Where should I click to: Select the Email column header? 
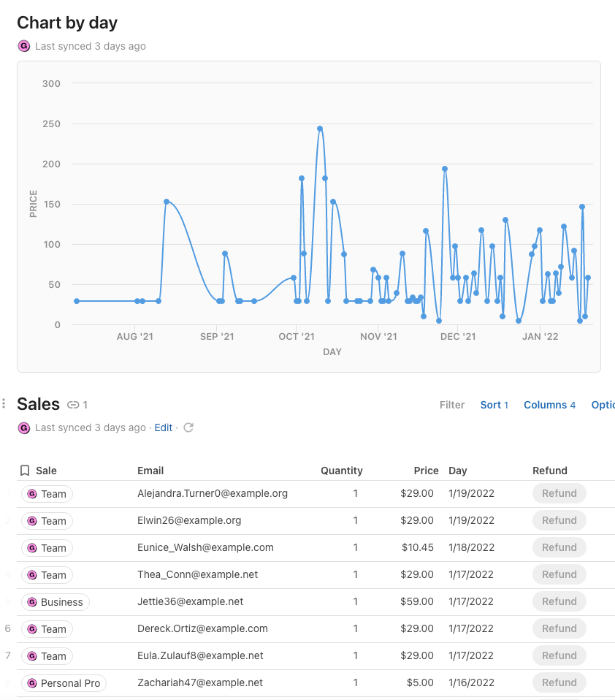coord(150,471)
